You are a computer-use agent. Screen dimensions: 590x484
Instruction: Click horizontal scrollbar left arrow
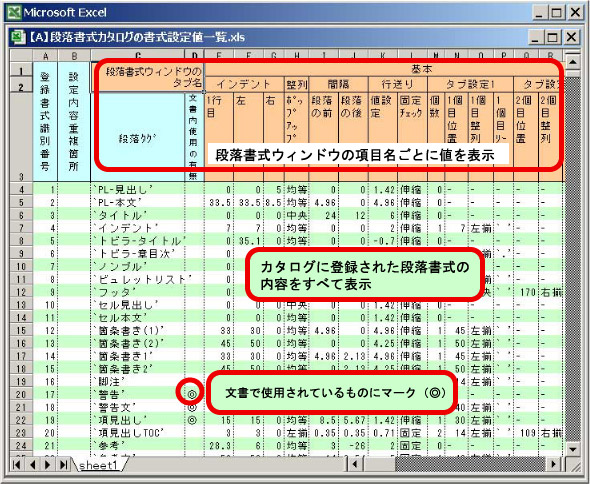point(355,464)
